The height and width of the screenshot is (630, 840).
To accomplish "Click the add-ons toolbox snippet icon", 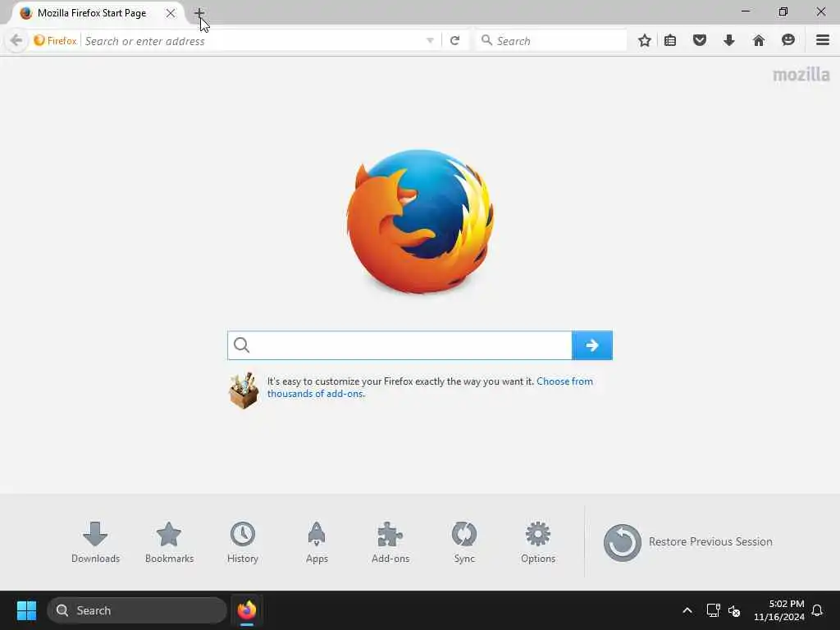I will 244,390.
